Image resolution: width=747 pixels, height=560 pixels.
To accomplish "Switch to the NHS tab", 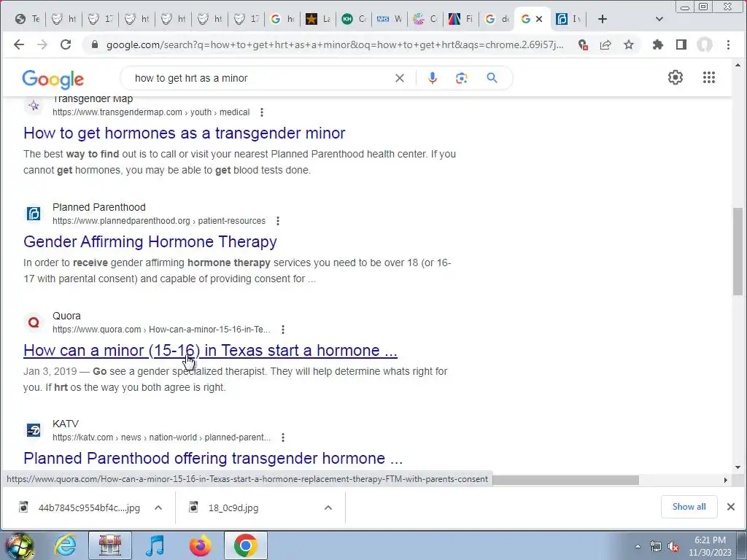I will tap(391, 19).
